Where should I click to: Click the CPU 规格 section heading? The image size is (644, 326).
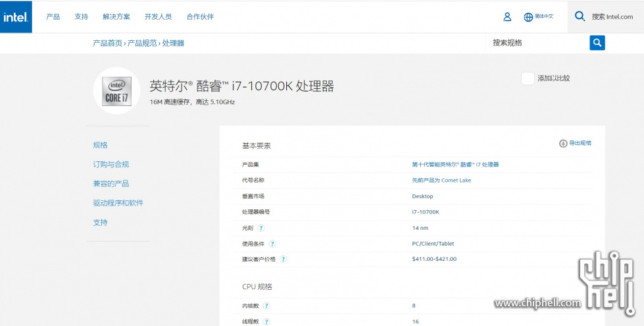pyautogui.click(x=257, y=286)
